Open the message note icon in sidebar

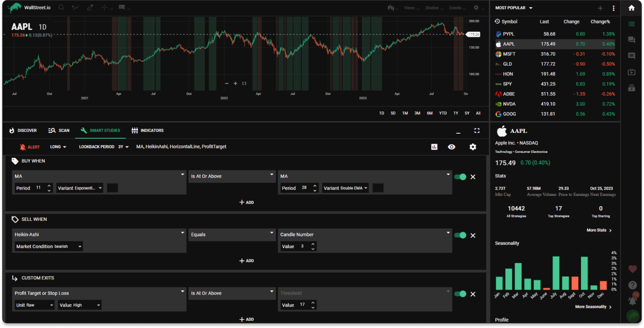[x=632, y=56]
